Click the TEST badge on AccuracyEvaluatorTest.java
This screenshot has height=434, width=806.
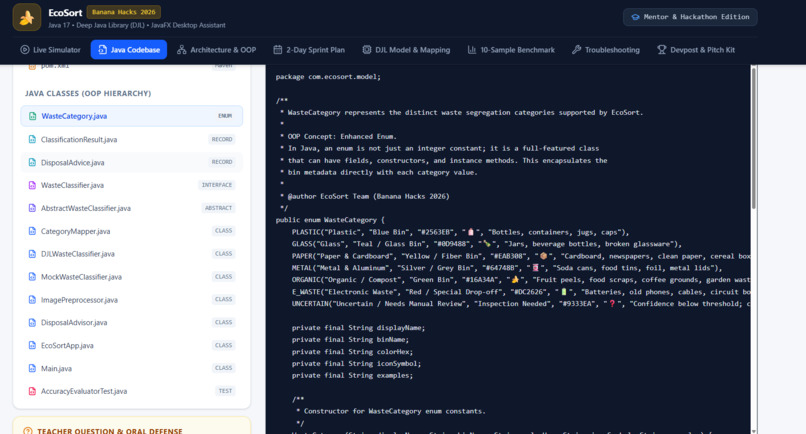coord(225,391)
